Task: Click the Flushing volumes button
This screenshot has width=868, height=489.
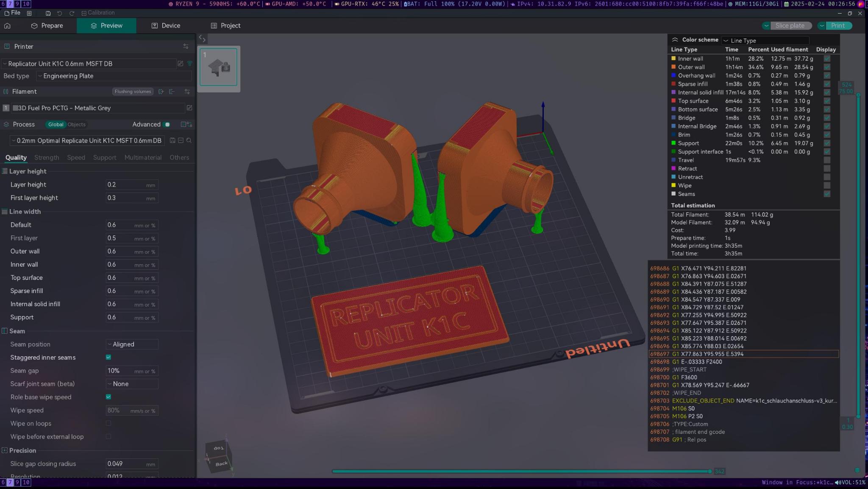Action: [x=133, y=92]
